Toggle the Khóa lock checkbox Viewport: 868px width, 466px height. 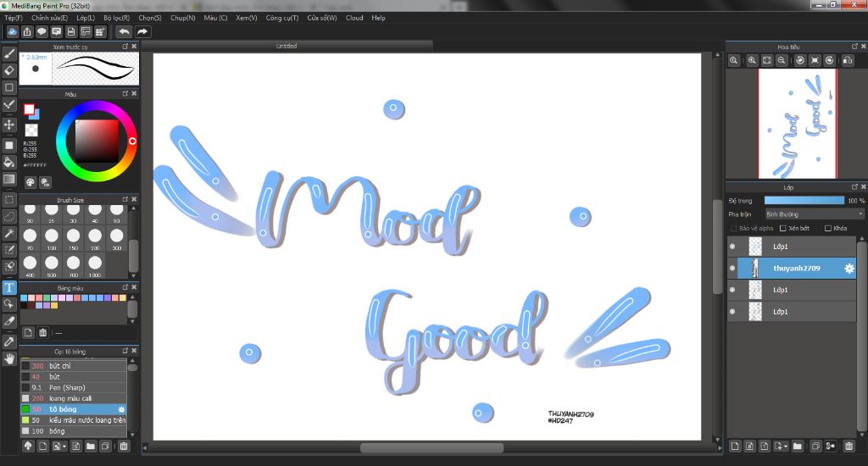(x=828, y=228)
